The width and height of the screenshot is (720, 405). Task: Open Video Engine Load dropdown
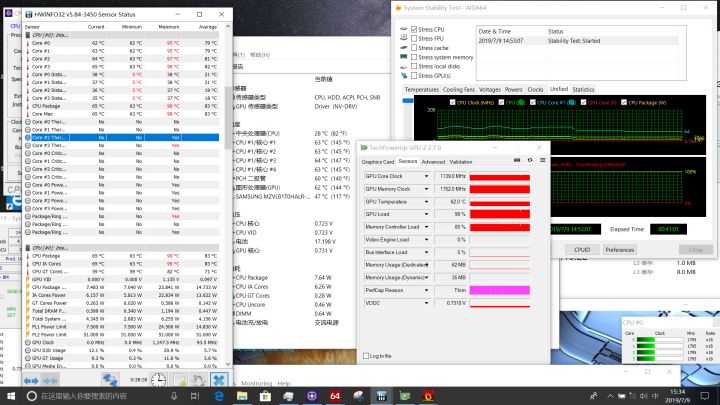point(426,240)
